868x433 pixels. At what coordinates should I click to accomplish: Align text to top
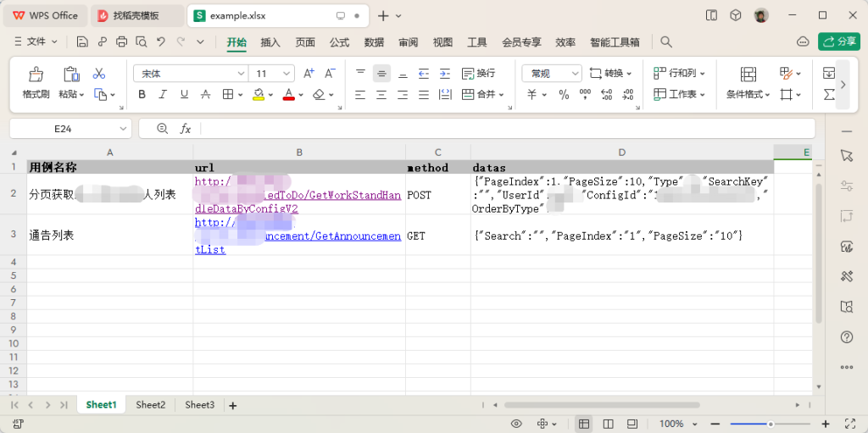point(360,73)
